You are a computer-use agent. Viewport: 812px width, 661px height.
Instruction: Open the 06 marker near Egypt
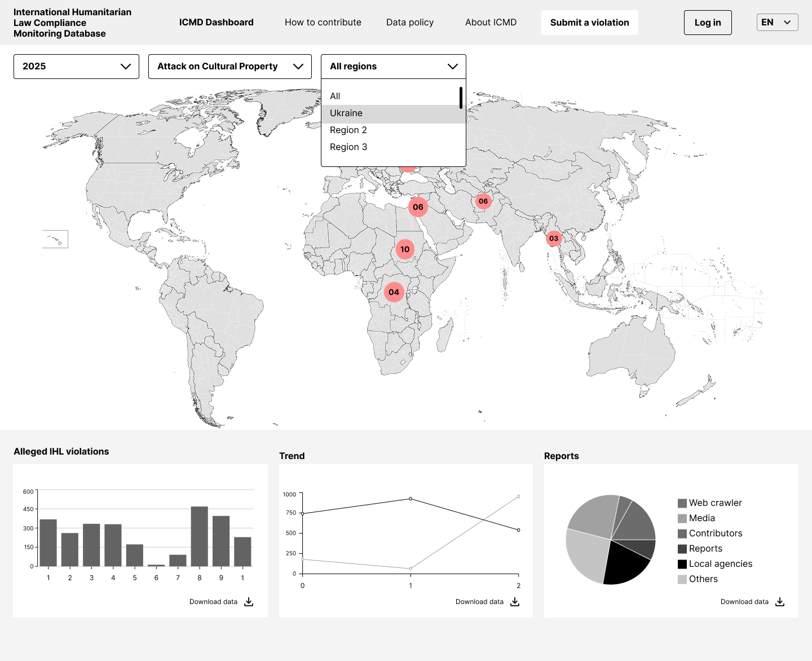(418, 207)
